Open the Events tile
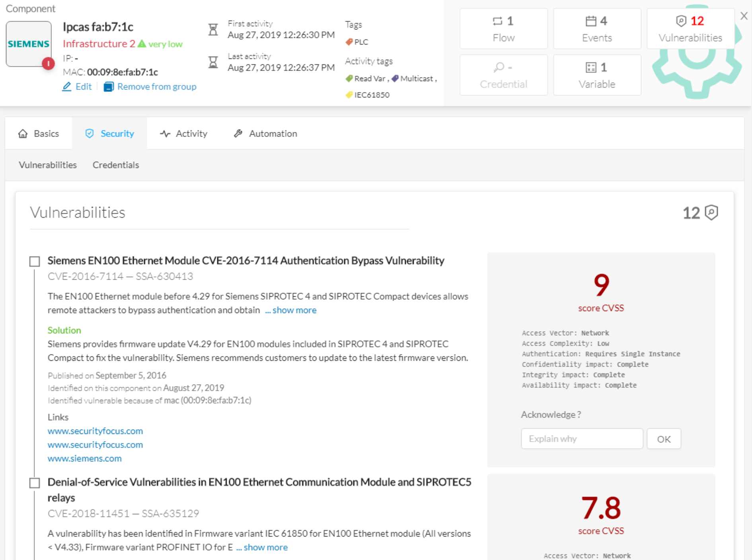Viewport: 752px width, 560px height. click(597, 29)
